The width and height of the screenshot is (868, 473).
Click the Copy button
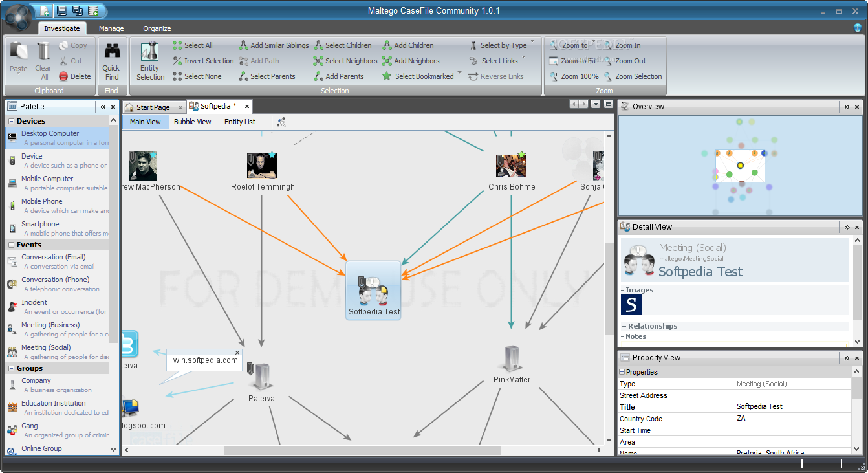tap(73, 45)
